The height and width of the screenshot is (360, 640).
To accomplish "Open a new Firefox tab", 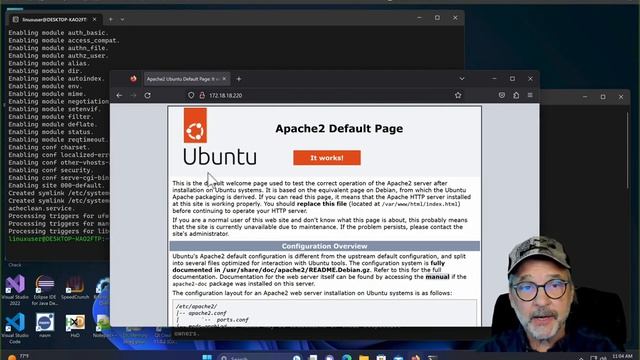I will [x=239, y=79].
